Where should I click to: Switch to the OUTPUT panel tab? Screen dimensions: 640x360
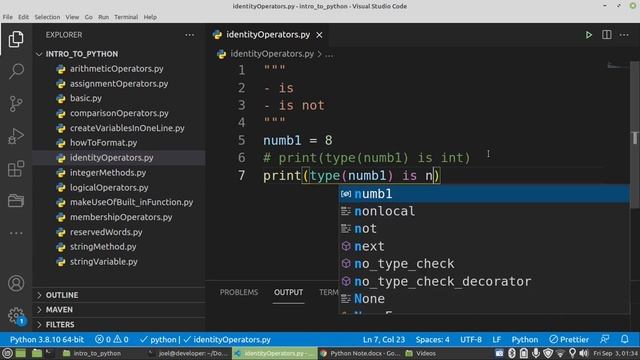pyautogui.click(x=288, y=292)
